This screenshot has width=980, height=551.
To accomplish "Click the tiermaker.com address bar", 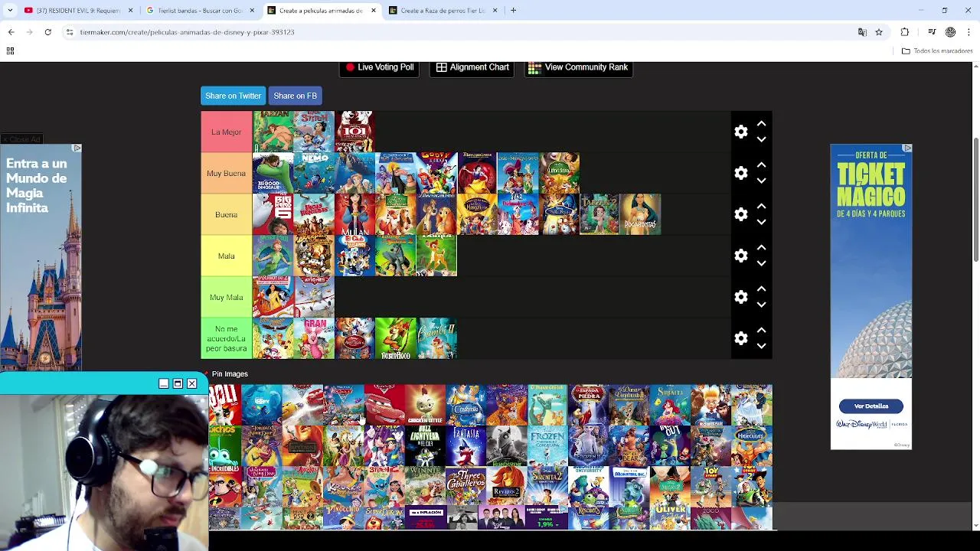I will 459,32.
